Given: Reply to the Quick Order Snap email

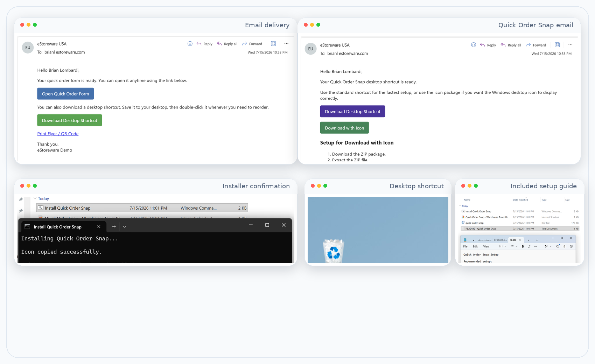Looking at the screenshot, I should (488, 45).
